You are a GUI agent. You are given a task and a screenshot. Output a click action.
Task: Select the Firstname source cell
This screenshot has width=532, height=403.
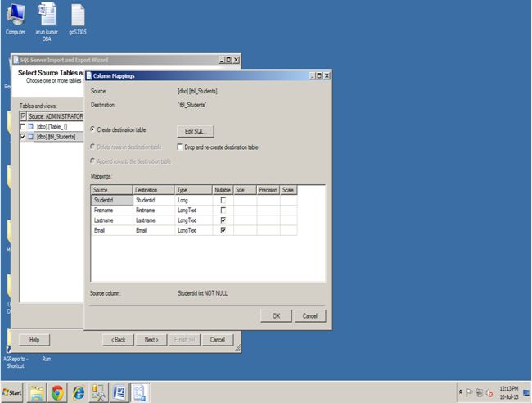tap(112, 211)
